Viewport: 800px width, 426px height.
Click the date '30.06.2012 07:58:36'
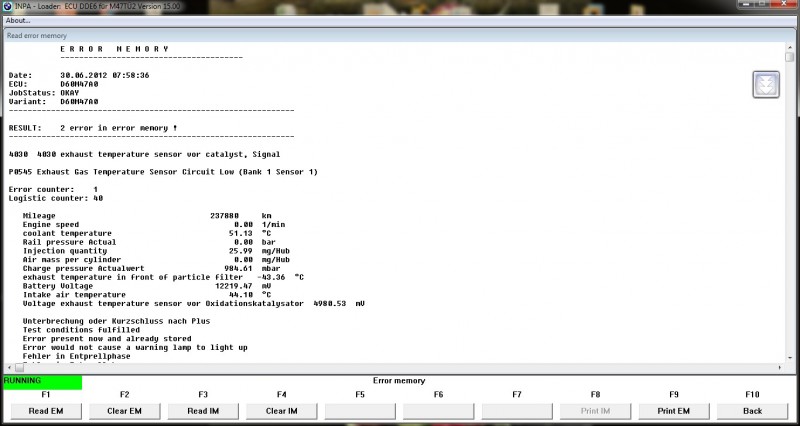[x=105, y=76]
